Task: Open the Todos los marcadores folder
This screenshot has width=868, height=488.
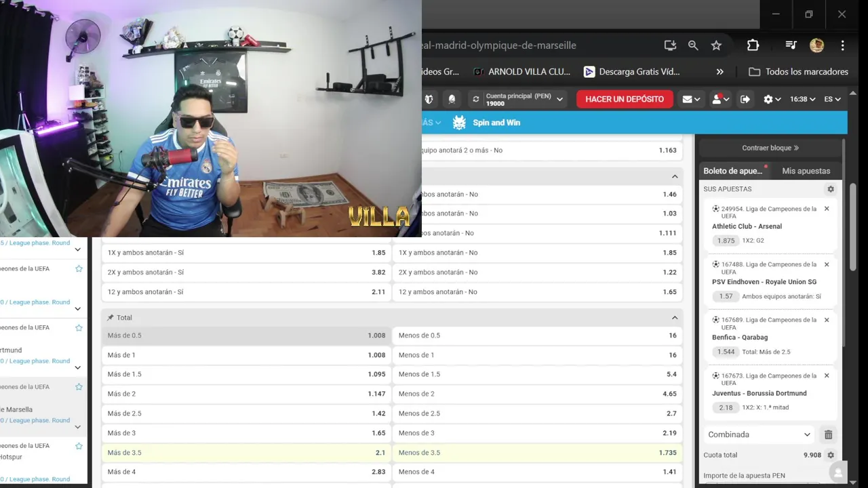Action: 798,71
